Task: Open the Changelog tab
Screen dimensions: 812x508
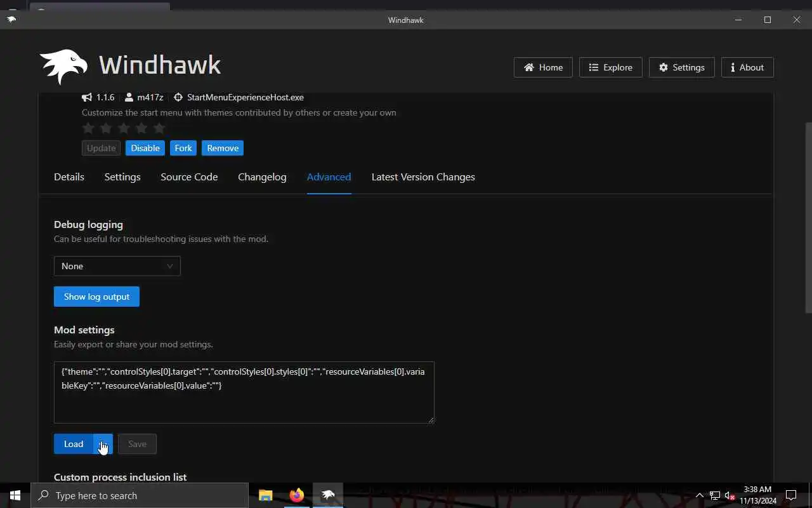Action: [x=262, y=177]
